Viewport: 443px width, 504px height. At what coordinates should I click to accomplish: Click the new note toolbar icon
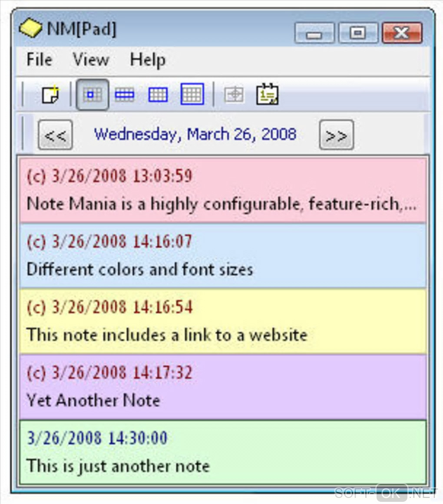pyautogui.click(x=50, y=95)
